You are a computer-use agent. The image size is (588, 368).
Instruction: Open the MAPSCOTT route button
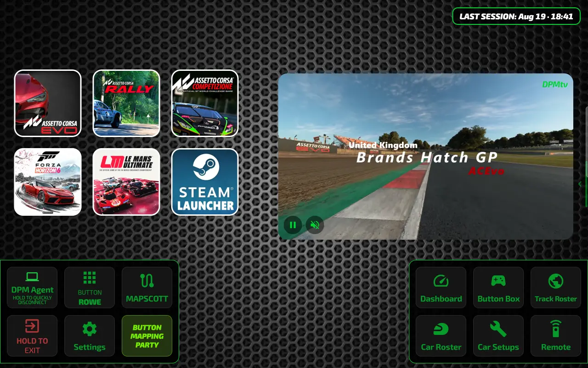point(147,287)
